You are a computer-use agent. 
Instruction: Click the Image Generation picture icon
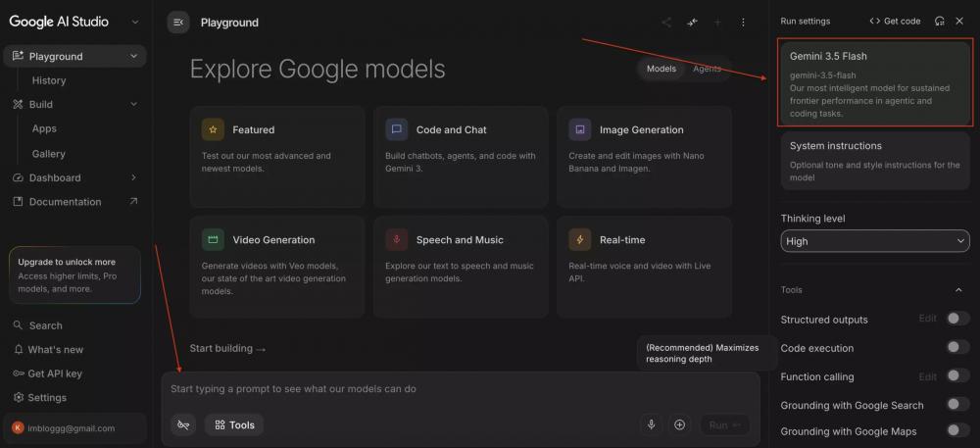coord(580,130)
